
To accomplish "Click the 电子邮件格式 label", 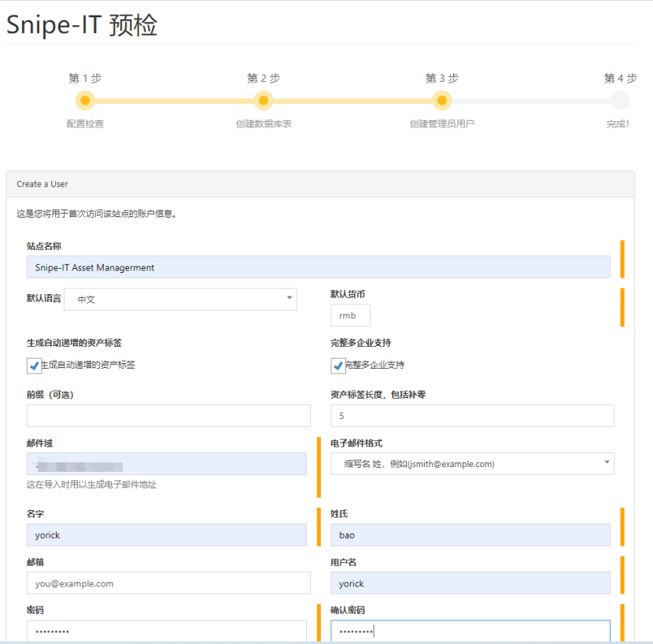I will 356,443.
